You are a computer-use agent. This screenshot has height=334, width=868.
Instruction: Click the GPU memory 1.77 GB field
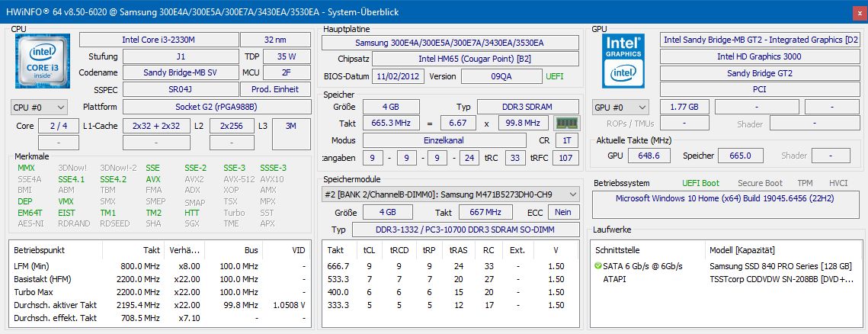[x=684, y=107]
